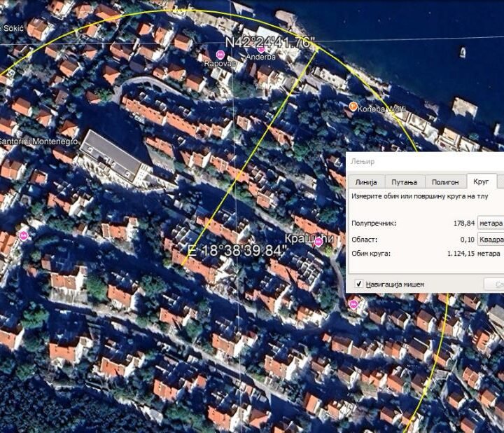Click the circumference value 1.124,15 метара
The width and height of the screenshot is (504, 433).
pos(473,253)
